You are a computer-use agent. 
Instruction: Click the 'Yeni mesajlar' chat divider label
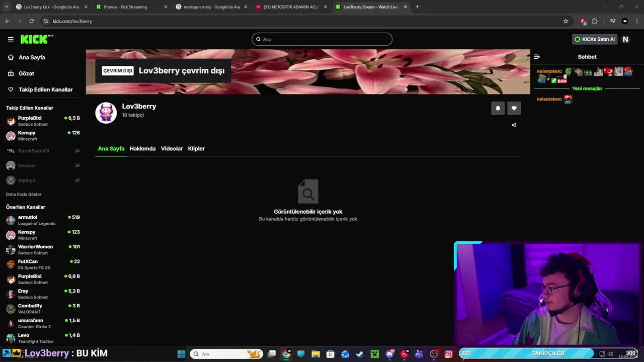pos(588,88)
